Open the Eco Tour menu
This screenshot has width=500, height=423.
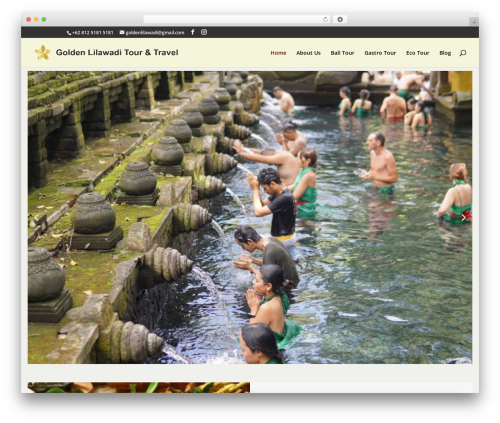tap(418, 53)
